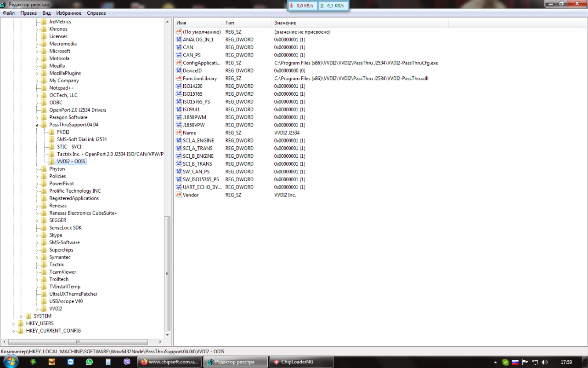This screenshot has height=368, width=588.
Task: Click the volume speaker tray icon
Action: point(545,362)
